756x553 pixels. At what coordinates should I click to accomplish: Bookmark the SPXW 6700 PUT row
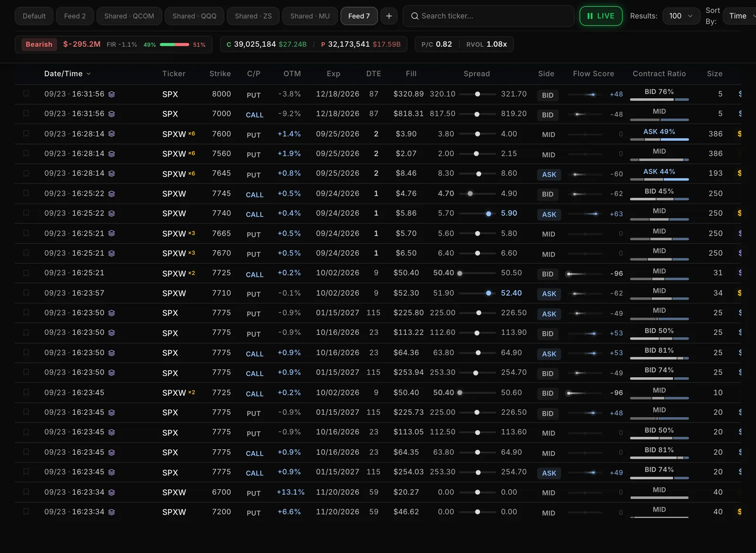click(x=26, y=492)
